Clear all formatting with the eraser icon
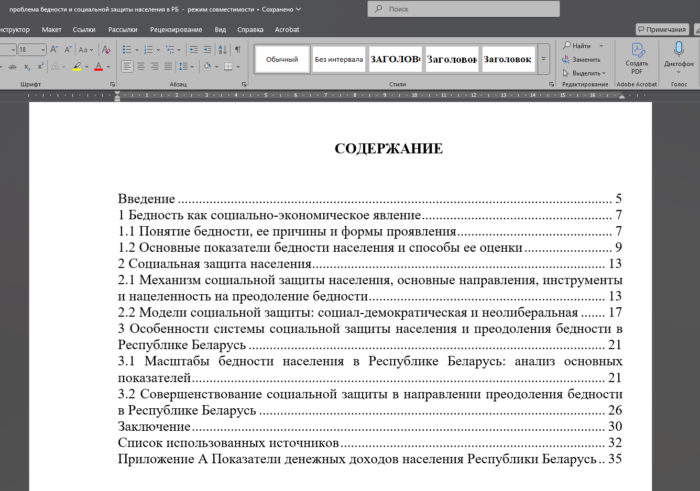Screen dimensions: 700x491 point(106,50)
